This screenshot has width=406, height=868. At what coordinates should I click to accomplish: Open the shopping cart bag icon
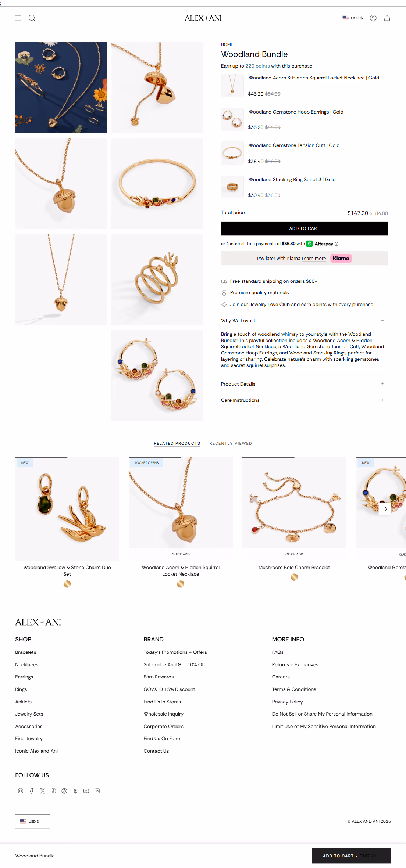tap(387, 18)
